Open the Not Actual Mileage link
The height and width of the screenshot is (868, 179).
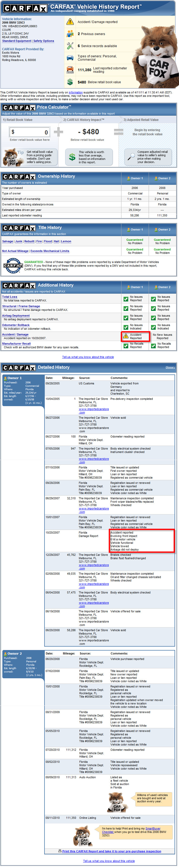point(15,251)
